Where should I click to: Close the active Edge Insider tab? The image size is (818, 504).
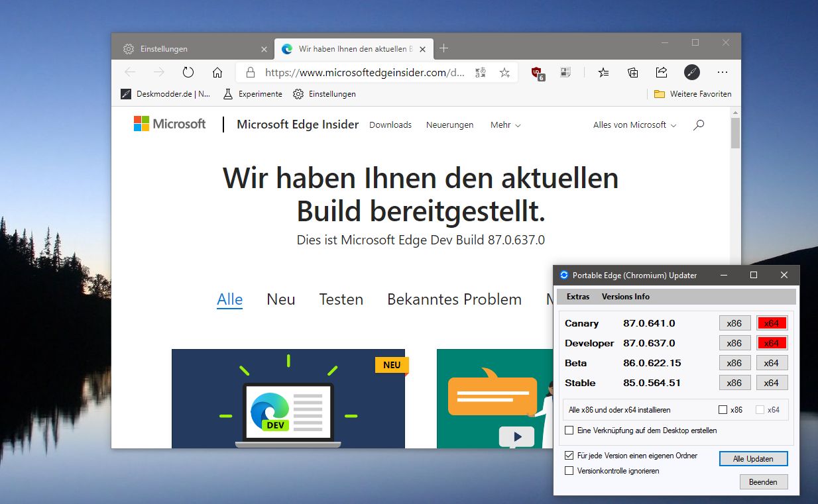click(x=423, y=49)
